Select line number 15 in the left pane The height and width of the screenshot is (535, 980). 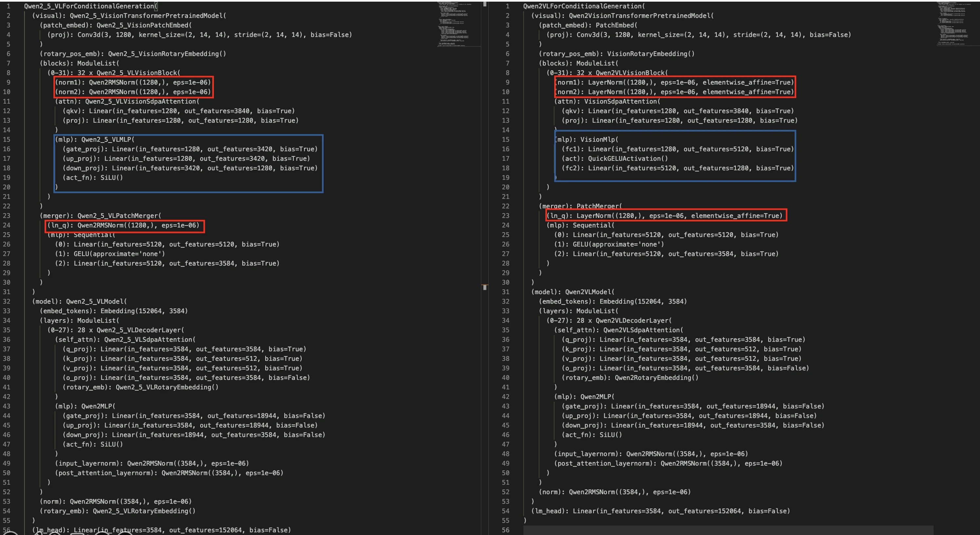(x=7, y=139)
